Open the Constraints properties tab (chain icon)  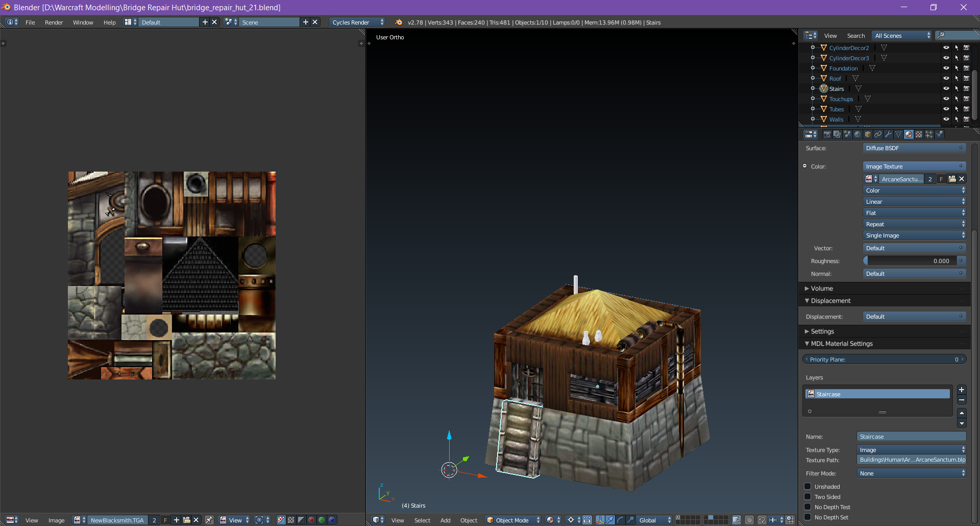tap(878, 134)
